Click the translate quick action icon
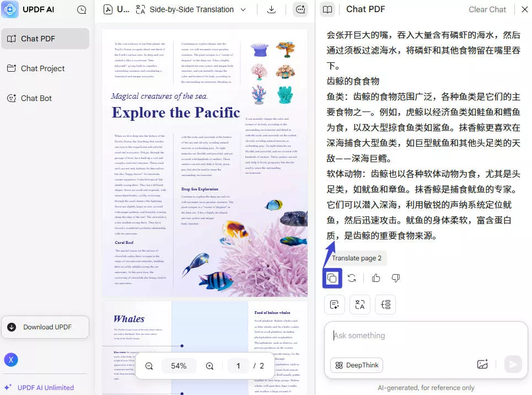The height and width of the screenshot is (395, 532). (x=360, y=305)
